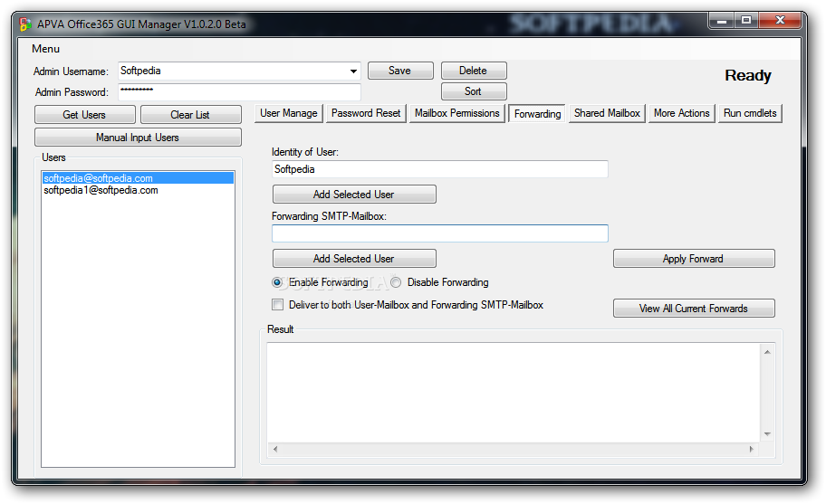Open the Shared Mailbox tab
826x504 pixels.
607,113
